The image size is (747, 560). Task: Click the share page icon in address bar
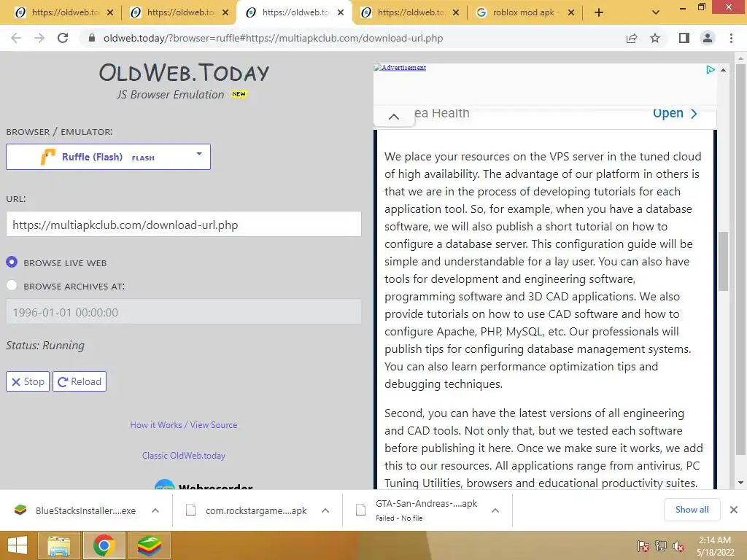(x=632, y=38)
